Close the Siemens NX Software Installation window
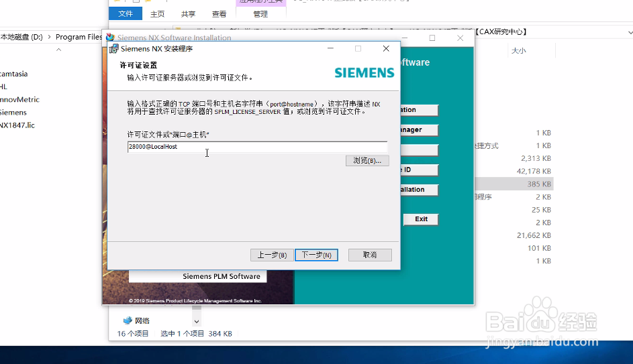The width and height of the screenshot is (633, 364). click(x=460, y=38)
